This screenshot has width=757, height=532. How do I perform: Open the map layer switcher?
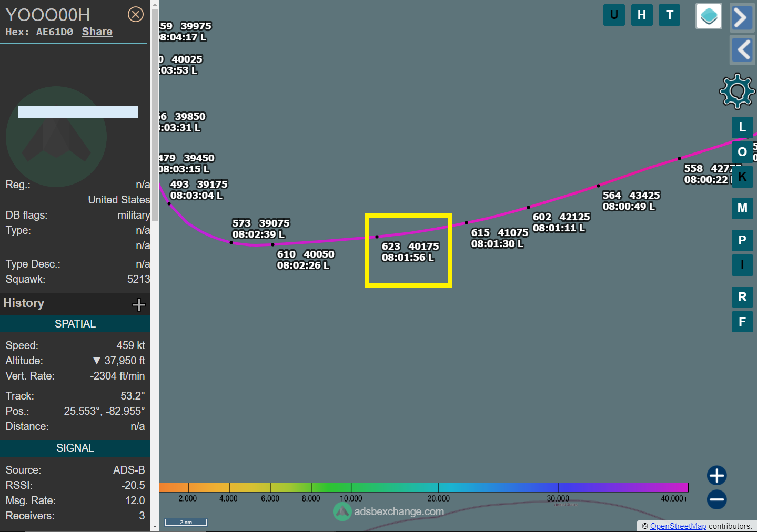(709, 16)
